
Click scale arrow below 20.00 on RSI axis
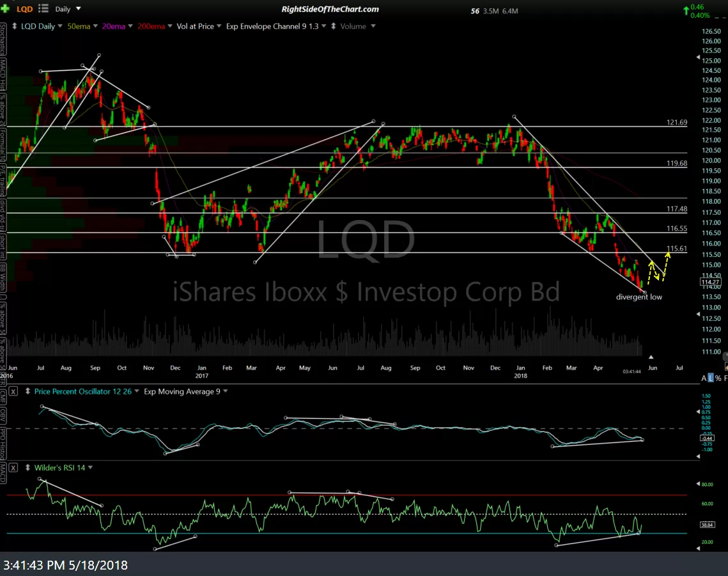[698, 549]
